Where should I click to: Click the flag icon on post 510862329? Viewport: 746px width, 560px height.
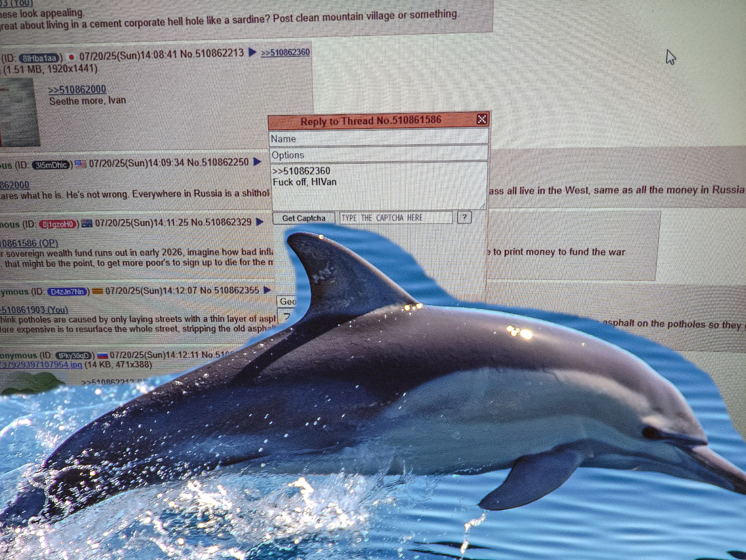(87, 223)
